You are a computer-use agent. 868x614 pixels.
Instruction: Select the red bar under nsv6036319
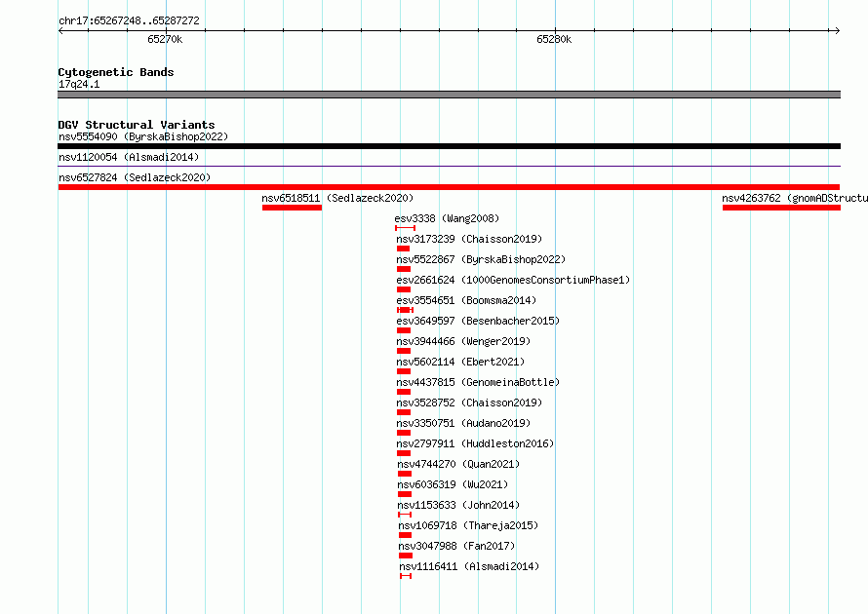click(x=405, y=494)
